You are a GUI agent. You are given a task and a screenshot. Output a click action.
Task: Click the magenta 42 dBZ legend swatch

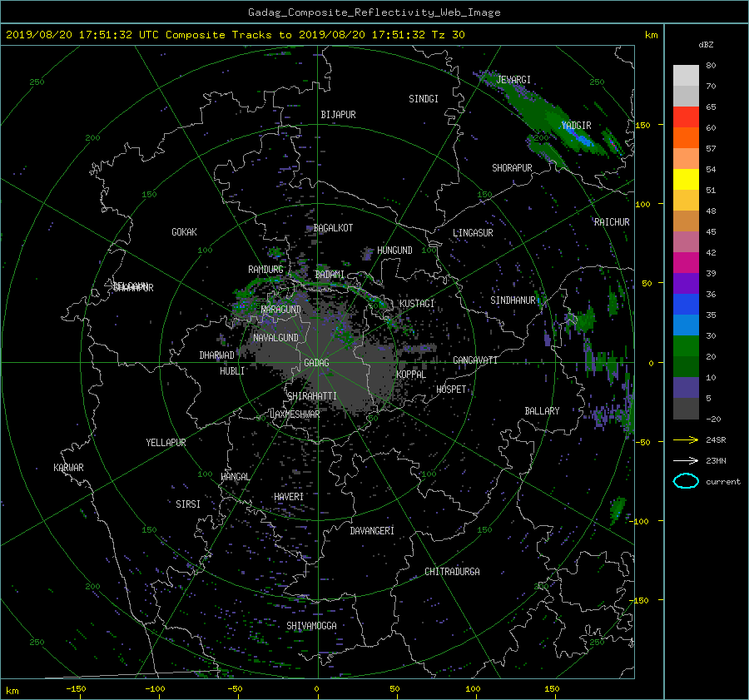click(686, 262)
